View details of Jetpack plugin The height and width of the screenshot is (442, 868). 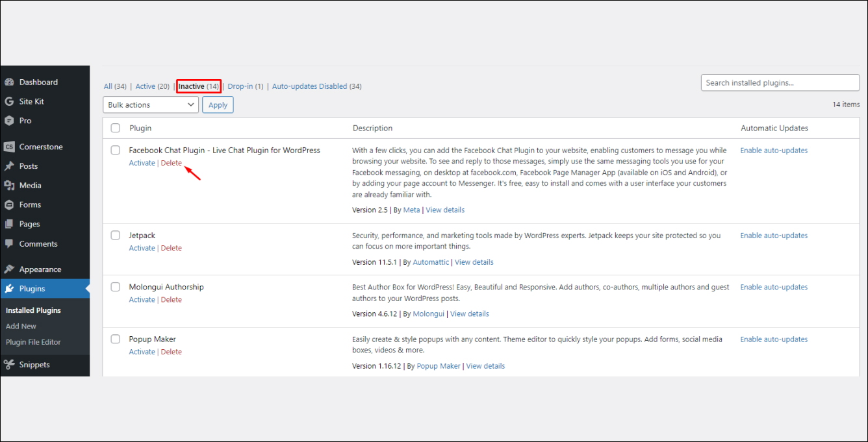[x=474, y=262]
